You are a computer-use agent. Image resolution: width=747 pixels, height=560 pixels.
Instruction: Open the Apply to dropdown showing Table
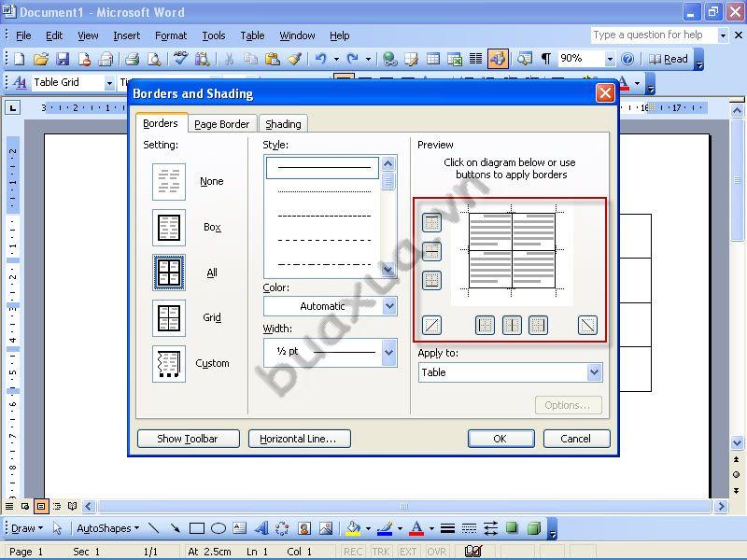(x=594, y=372)
